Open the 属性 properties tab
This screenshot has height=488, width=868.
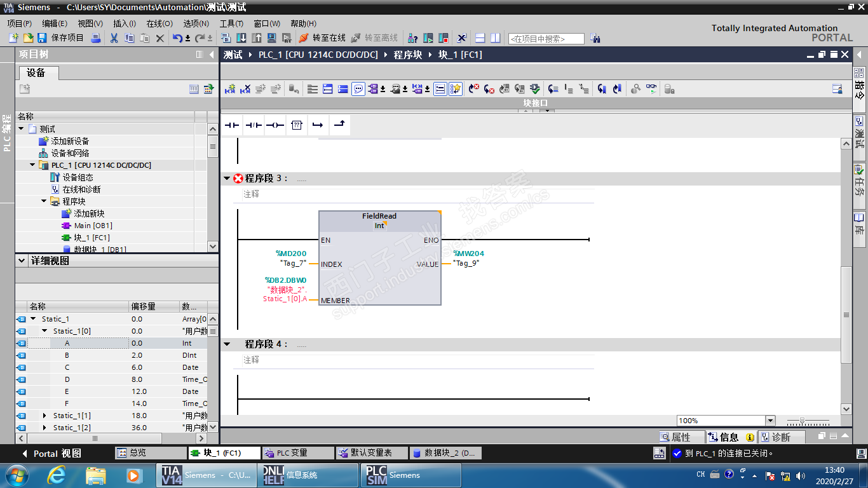[681, 437]
